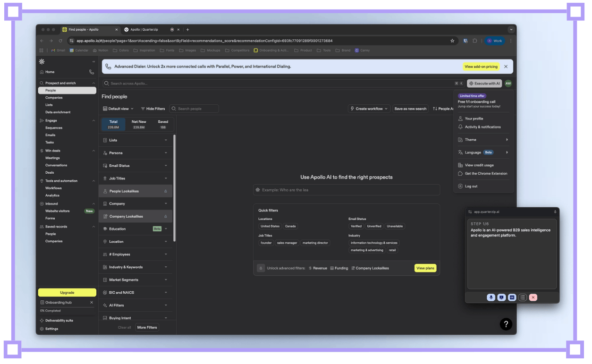592x364 pixels.
Task: Toggle the microphone in the Quarterzip widget
Action: coord(491,297)
